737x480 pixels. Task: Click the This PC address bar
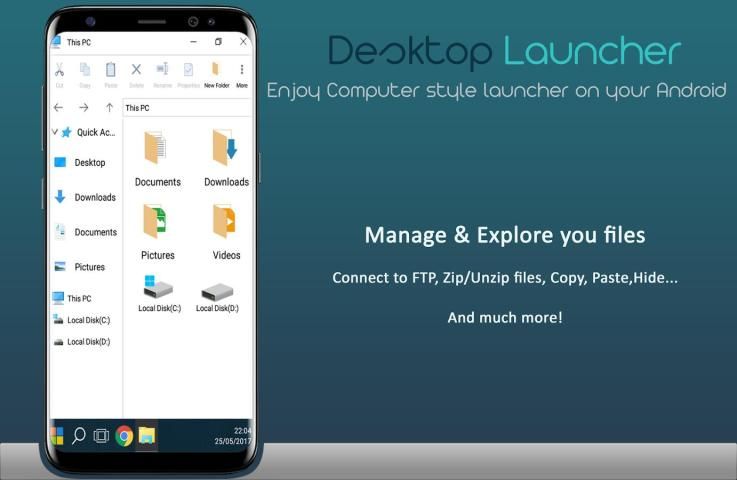[x=185, y=107]
